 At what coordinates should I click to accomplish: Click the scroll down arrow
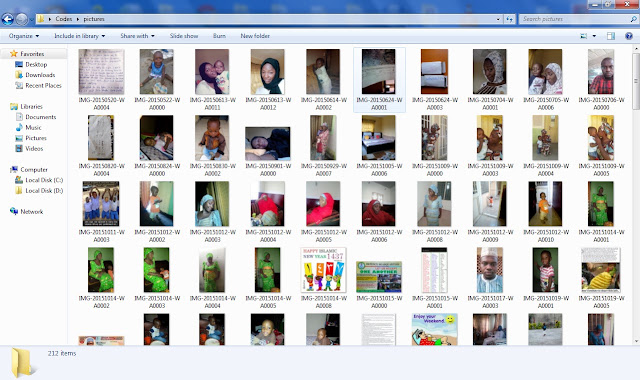pyautogui.click(x=636, y=341)
